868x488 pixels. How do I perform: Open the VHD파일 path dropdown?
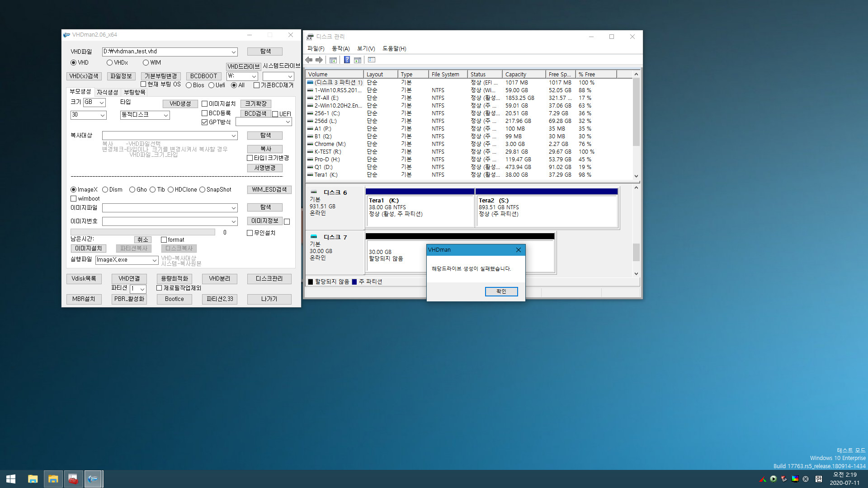click(234, 52)
